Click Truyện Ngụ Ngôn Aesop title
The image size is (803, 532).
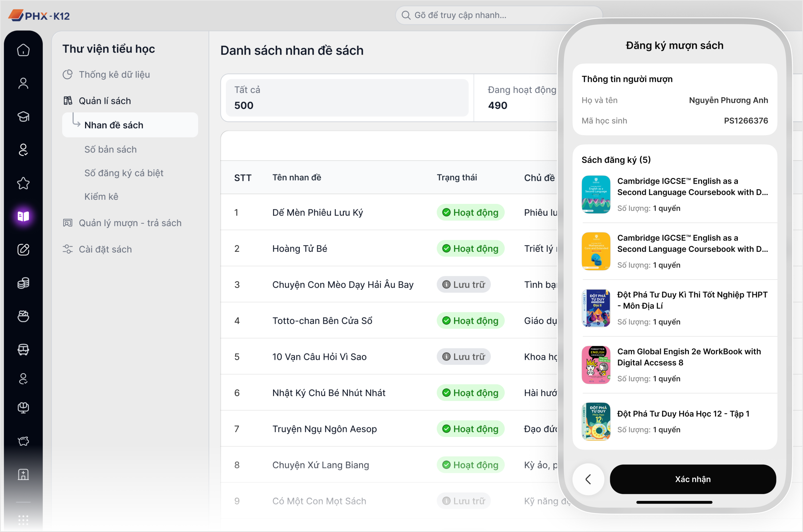point(324,429)
